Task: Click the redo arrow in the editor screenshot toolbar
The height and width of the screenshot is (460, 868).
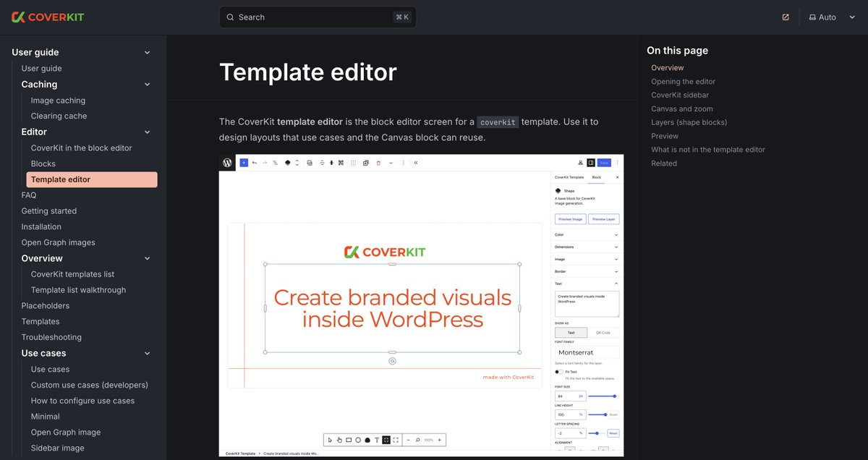Action: (x=265, y=163)
